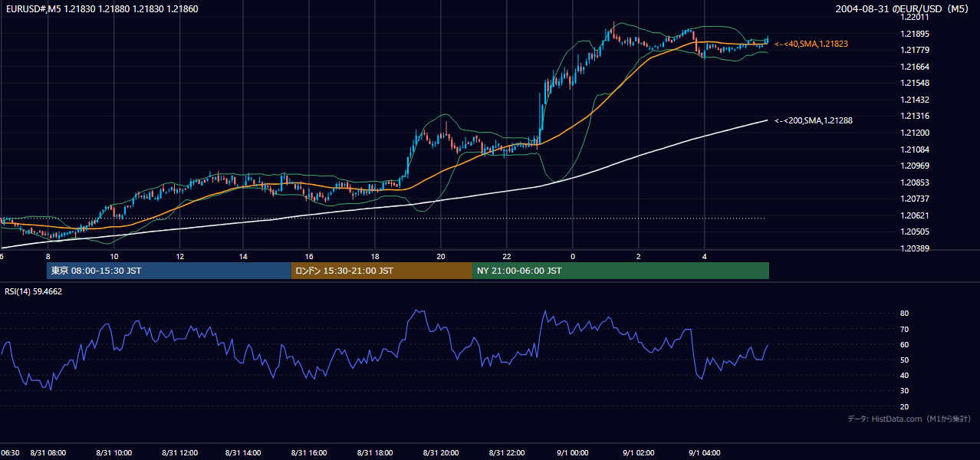
Task: Click the 8/31 18:00 bottom time label
Action: point(375,452)
